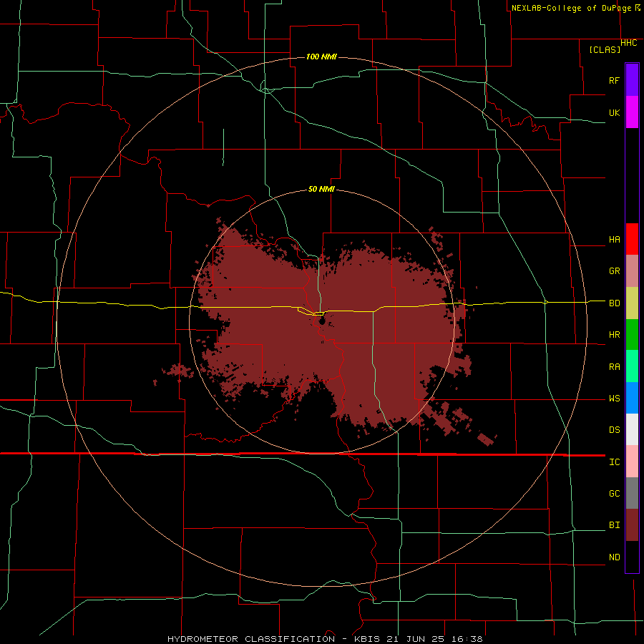Screen dimensions: 644x644
Task: Click the HR legend label
Action: point(614,335)
